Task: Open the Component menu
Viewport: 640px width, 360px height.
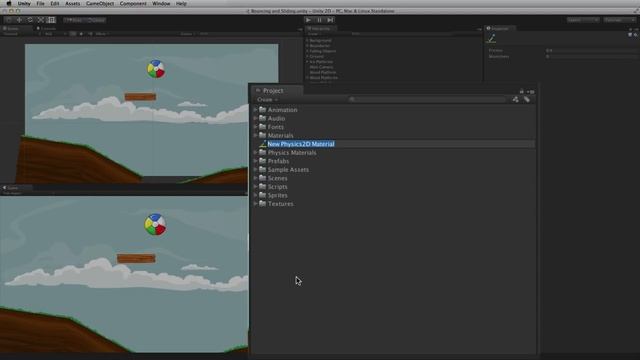Action: coord(133,3)
